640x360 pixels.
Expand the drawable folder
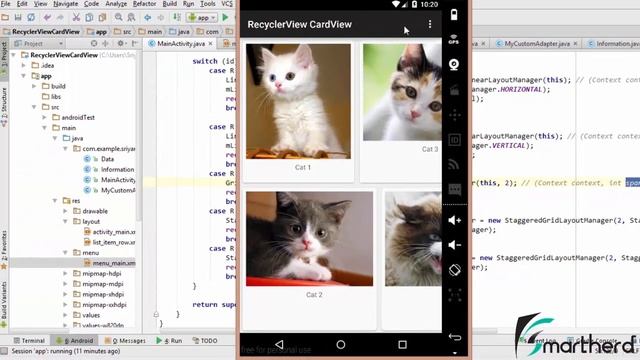click(x=65, y=211)
